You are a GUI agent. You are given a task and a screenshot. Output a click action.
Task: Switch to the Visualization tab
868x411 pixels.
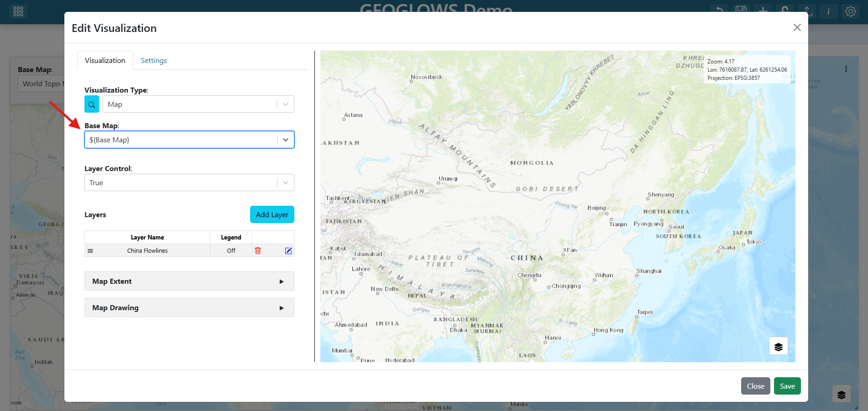105,61
